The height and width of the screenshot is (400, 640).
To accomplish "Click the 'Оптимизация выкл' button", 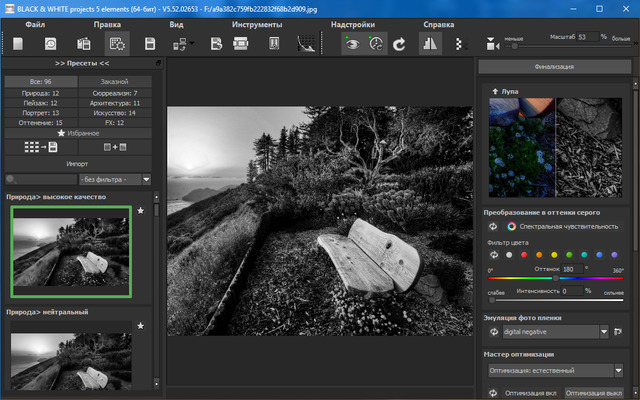I will 594,393.
